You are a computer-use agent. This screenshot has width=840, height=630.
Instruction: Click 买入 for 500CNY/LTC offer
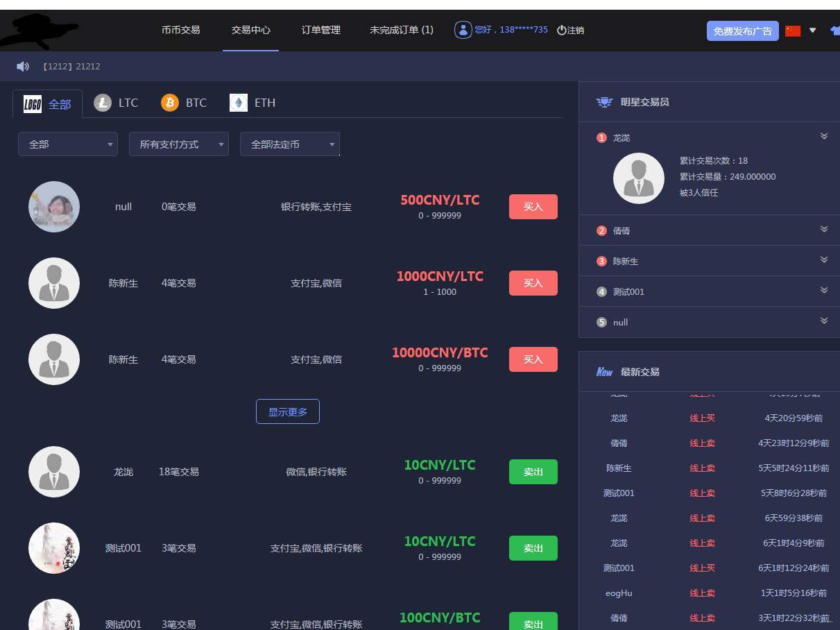tap(533, 207)
